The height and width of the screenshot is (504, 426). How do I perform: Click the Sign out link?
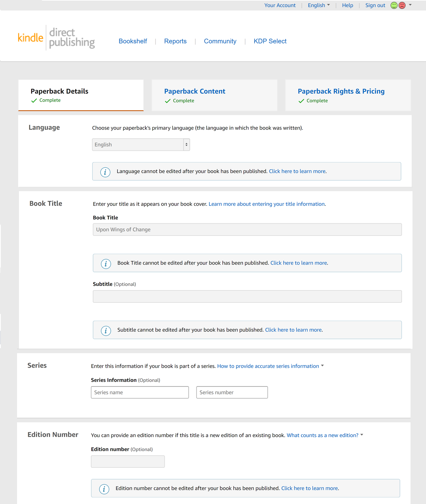point(375,5)
